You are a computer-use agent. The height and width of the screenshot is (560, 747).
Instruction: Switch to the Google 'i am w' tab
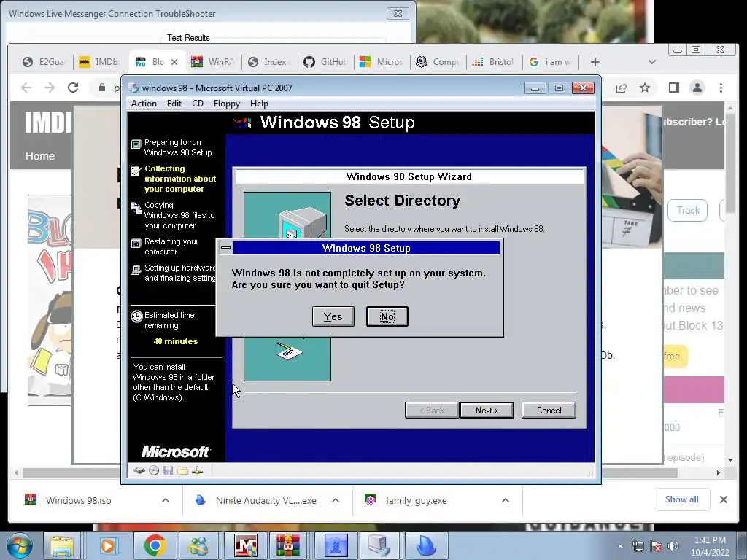pyautogui.click(x=550, y=62)
